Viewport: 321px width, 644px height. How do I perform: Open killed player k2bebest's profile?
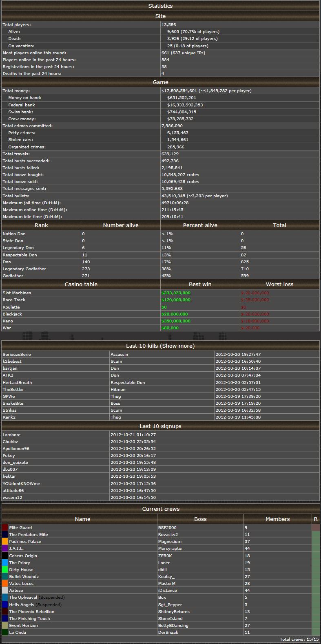click(x=12, y=361)
